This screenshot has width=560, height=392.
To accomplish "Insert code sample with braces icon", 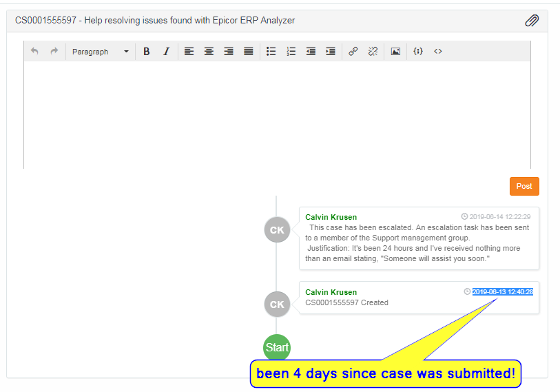I will coord(418,52).
